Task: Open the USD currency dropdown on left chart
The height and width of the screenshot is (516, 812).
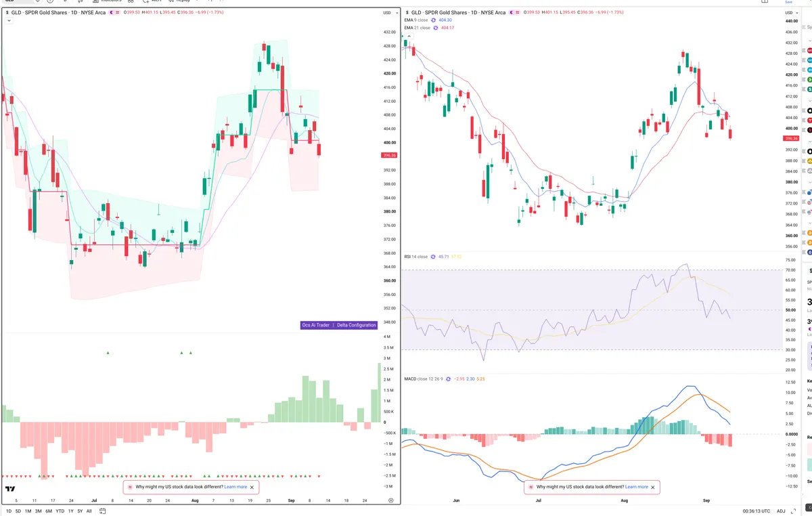Action: click(389, 12)
